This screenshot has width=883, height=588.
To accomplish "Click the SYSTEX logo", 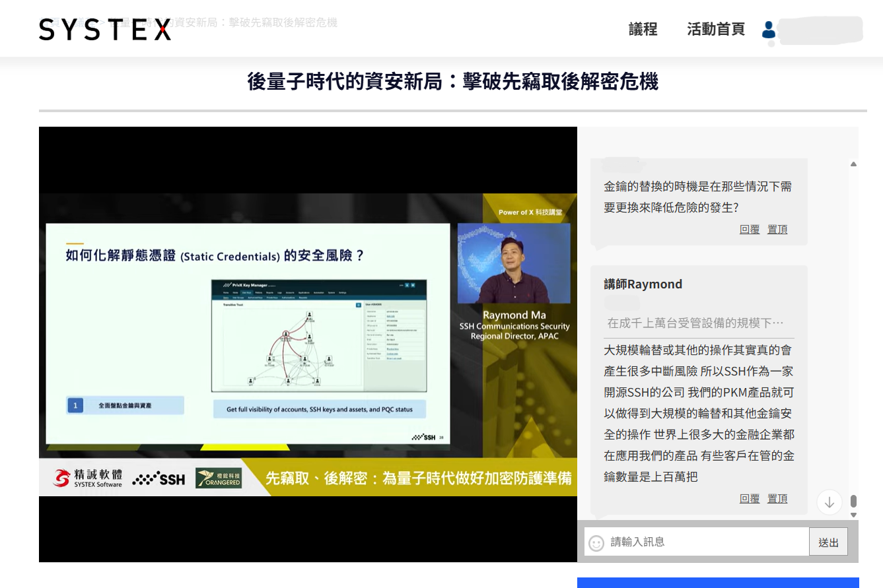I will (105, 30).
